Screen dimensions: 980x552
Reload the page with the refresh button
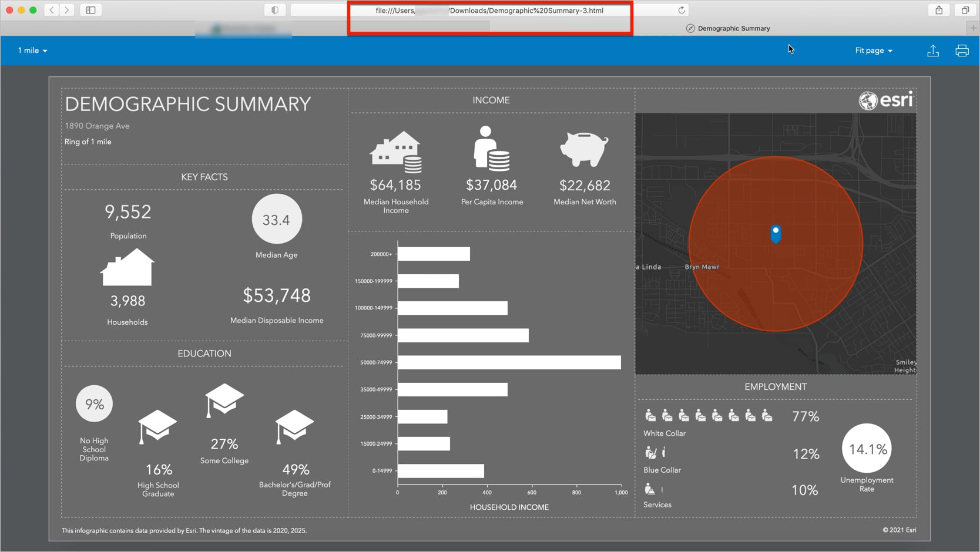click(681, 10)
